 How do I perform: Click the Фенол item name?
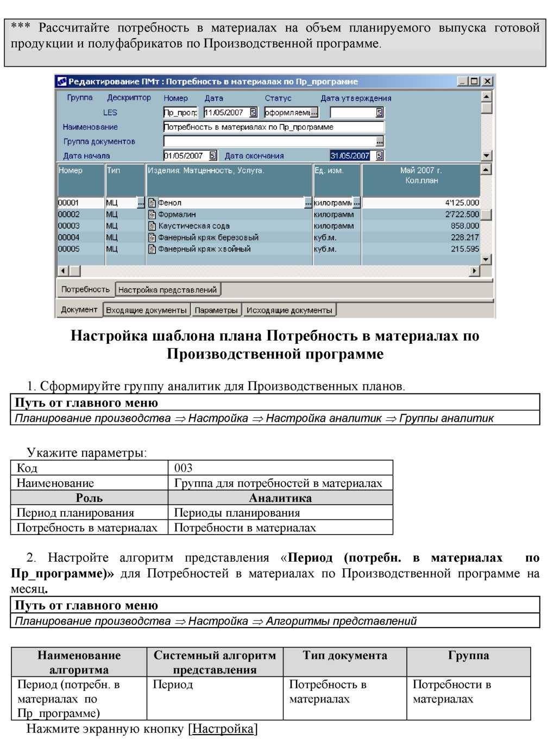click(169, 203)
